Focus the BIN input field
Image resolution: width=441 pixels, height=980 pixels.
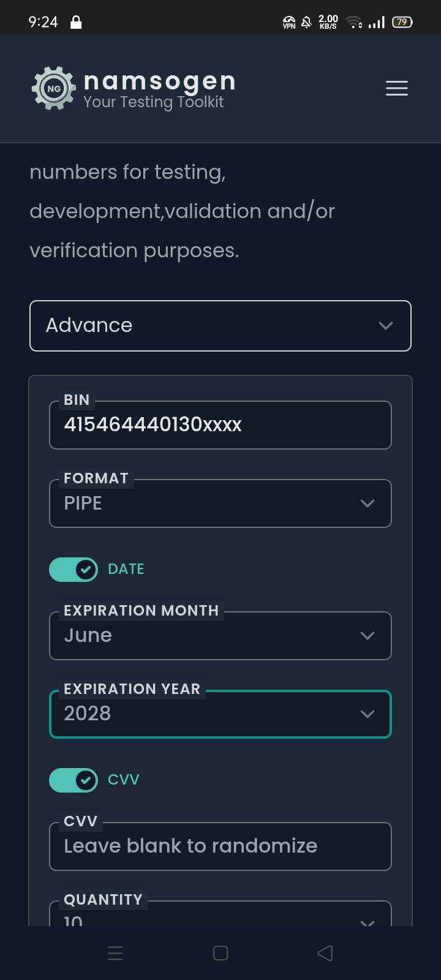(x=221, y=425)
